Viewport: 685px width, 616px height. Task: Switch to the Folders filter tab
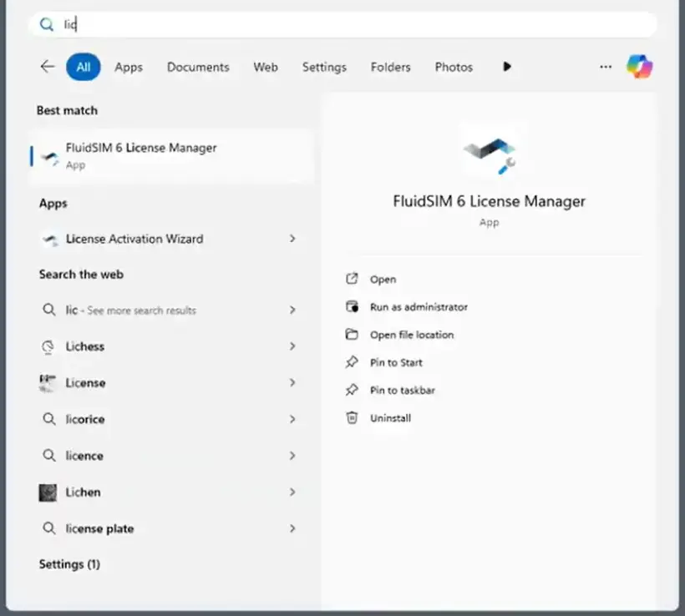click(391, 68)
